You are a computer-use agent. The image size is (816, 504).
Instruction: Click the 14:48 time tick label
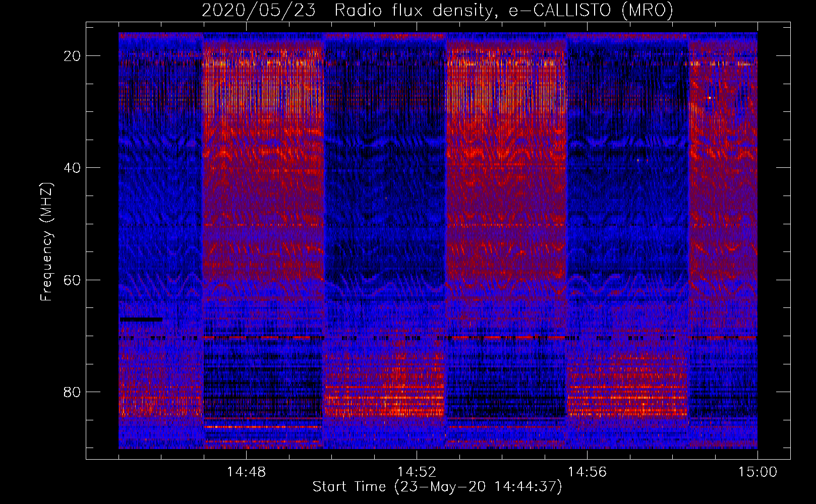pyautogui.click(x=246, y=472)
